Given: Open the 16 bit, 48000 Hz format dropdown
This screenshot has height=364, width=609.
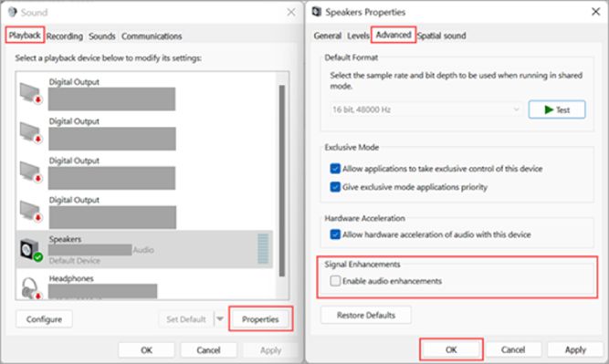Looking at the screenshot, I should (x=426, y=109).
